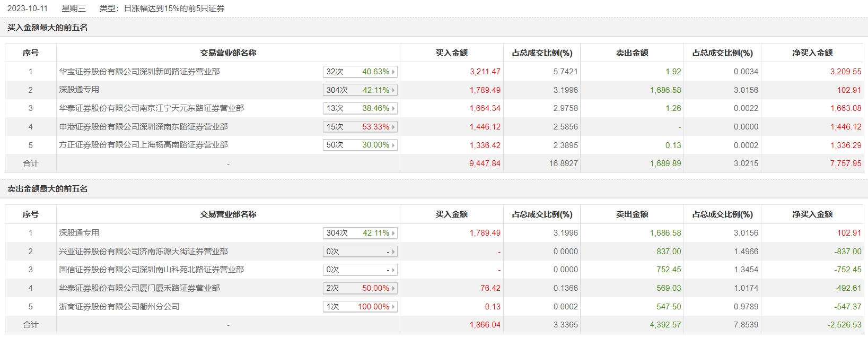Expand 304次 42.11% box in buyers table
Image resolution: width=868 pixels, height=337 pixels.
tap(360, 90)
